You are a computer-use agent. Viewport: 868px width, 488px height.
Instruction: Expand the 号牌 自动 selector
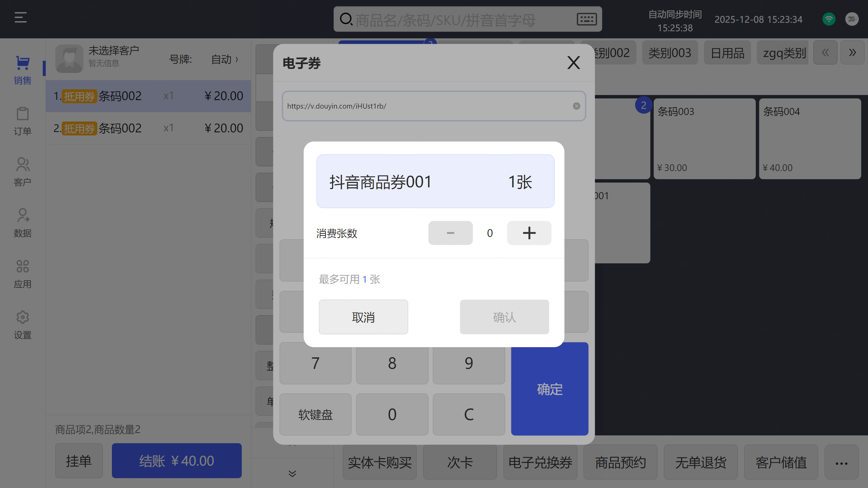click(224, 59)
